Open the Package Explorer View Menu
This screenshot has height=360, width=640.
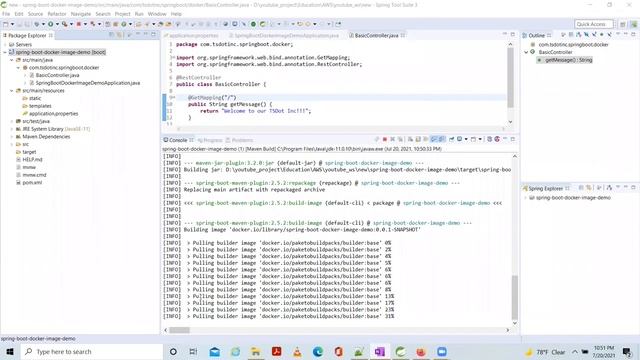pos(138,35)
